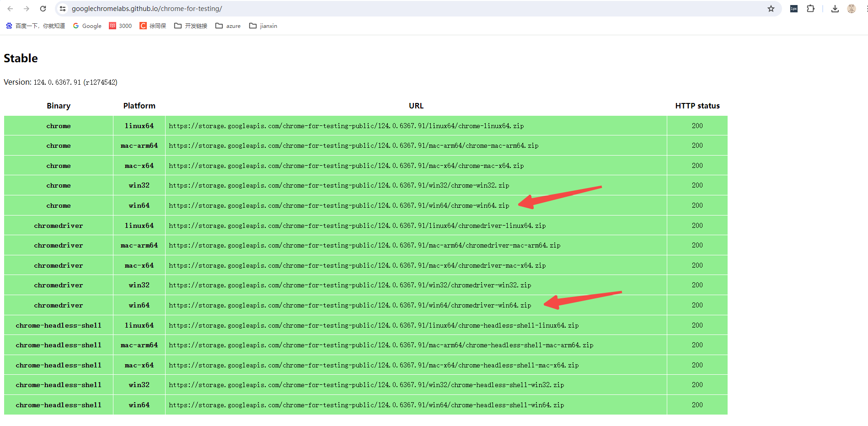Expand the 开发链接 bookmarks folder
This screenshot has height=426, width=868.
click(x=190, y=26)
